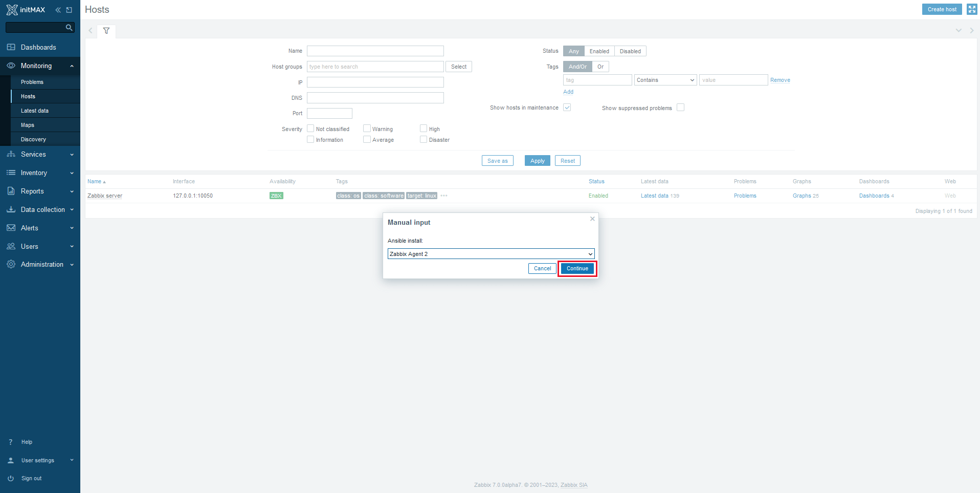The image size is (980, 493).
Task: Click the initMAX logo
Action: [x=26, y=10]
